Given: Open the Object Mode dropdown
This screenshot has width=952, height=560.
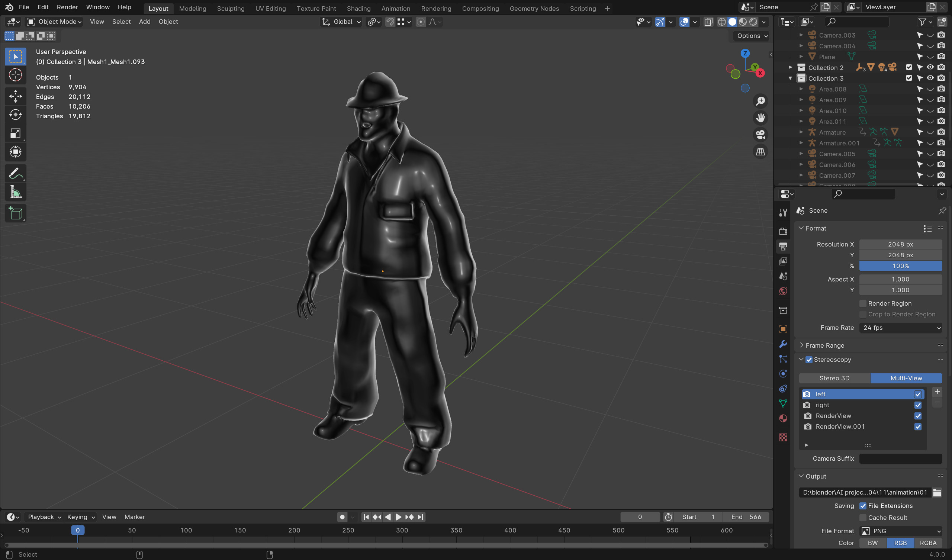Looking at the screenshot, I should coord(55,22).
